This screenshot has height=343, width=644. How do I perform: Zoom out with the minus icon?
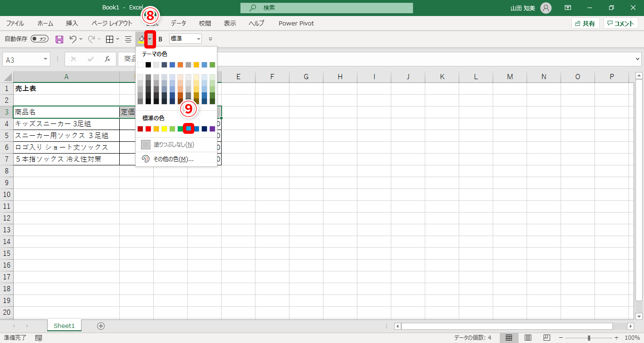tap(561, 338)
